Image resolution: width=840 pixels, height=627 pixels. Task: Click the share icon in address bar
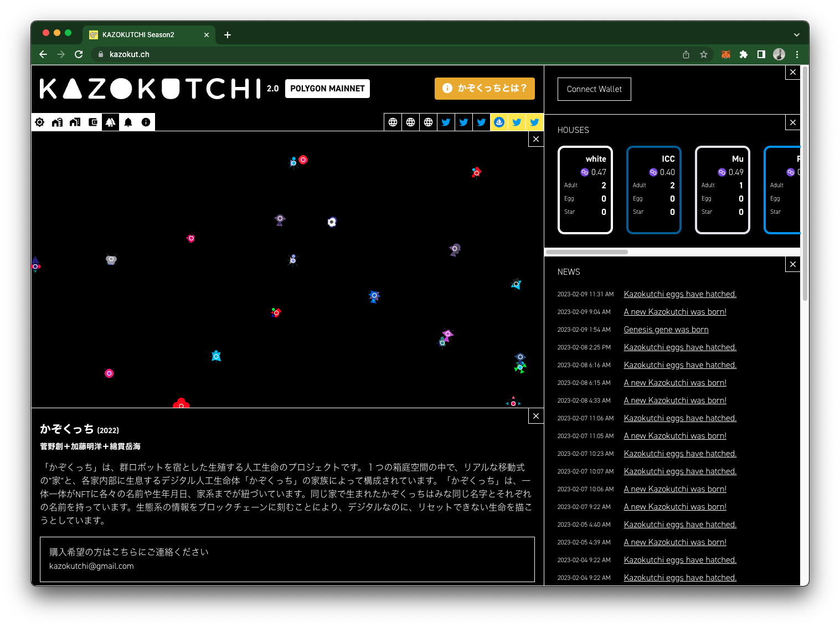(x=686, y=54)
